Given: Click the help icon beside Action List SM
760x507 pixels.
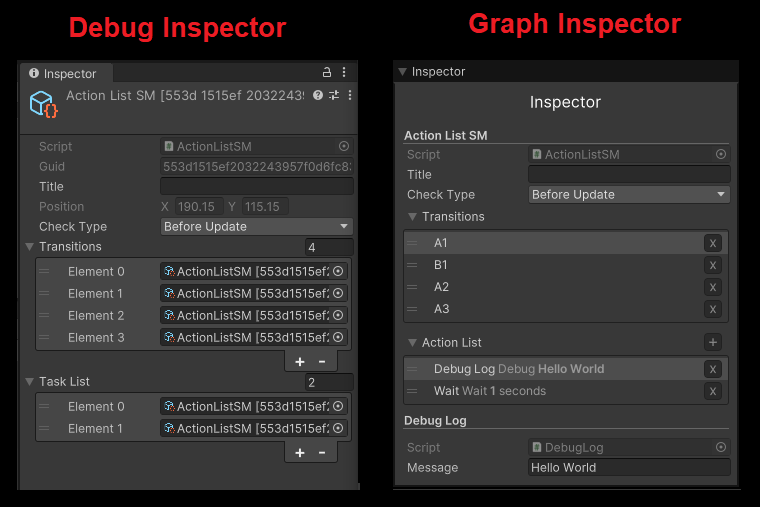Looking at the screenshot, I should (318, 95).
